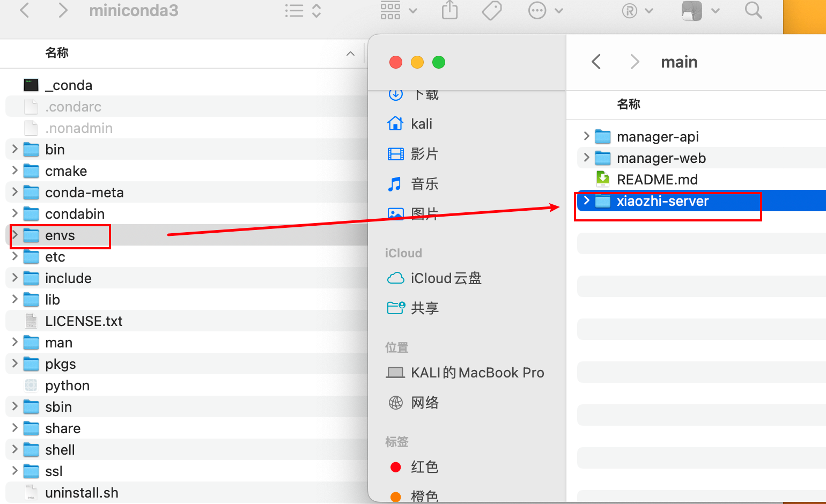Screen dimensions: 826x504
Task: Select the xiaozhi-server folder icon
Action: click(x=603, y=201)
